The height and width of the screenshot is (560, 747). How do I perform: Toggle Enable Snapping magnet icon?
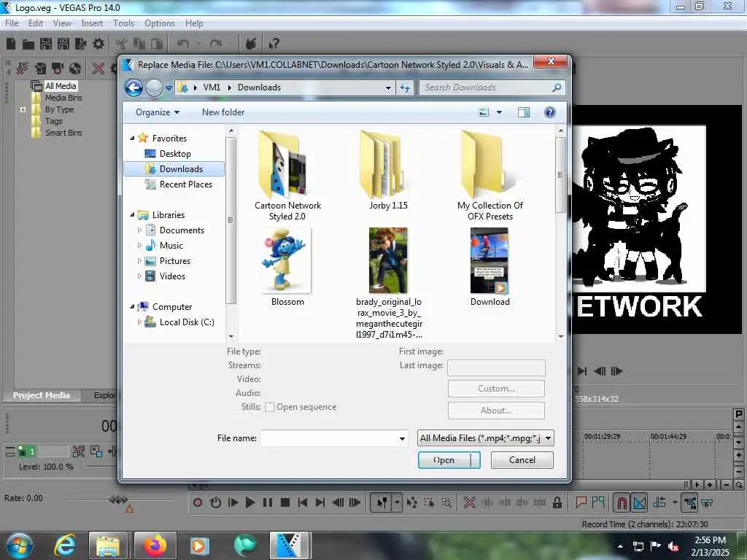622,502
